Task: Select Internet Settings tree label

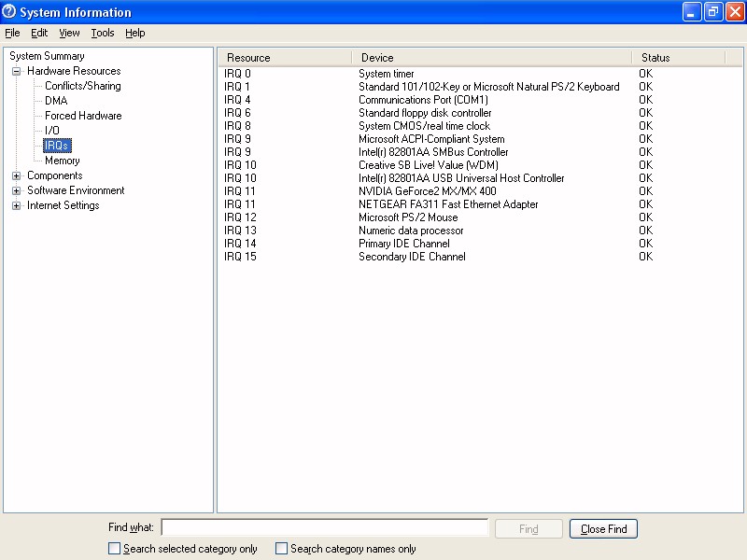Action: (63, 205)
